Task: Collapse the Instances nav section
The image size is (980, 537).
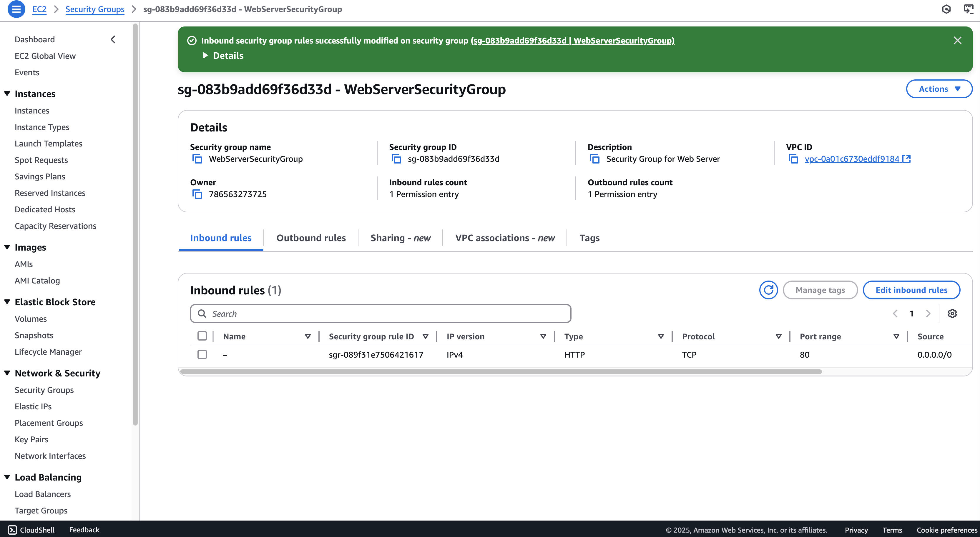Action: pyautogui.click(x=7, y=94)
